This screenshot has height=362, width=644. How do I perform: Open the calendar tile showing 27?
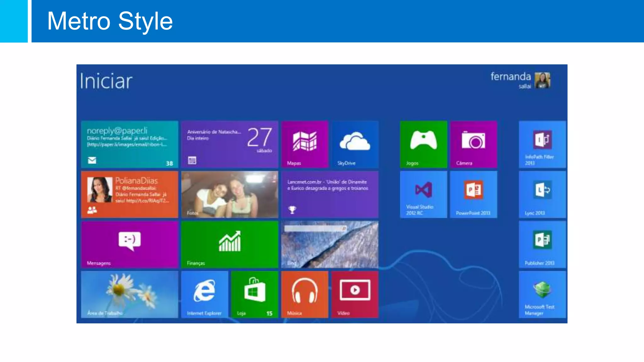(x=230, y=144)
